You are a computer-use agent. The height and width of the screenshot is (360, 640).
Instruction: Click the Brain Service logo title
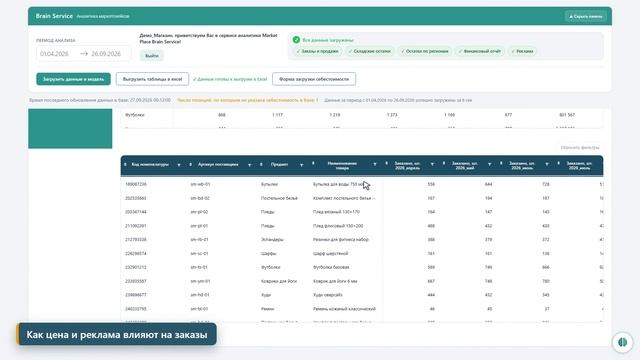tap(54, 16)
